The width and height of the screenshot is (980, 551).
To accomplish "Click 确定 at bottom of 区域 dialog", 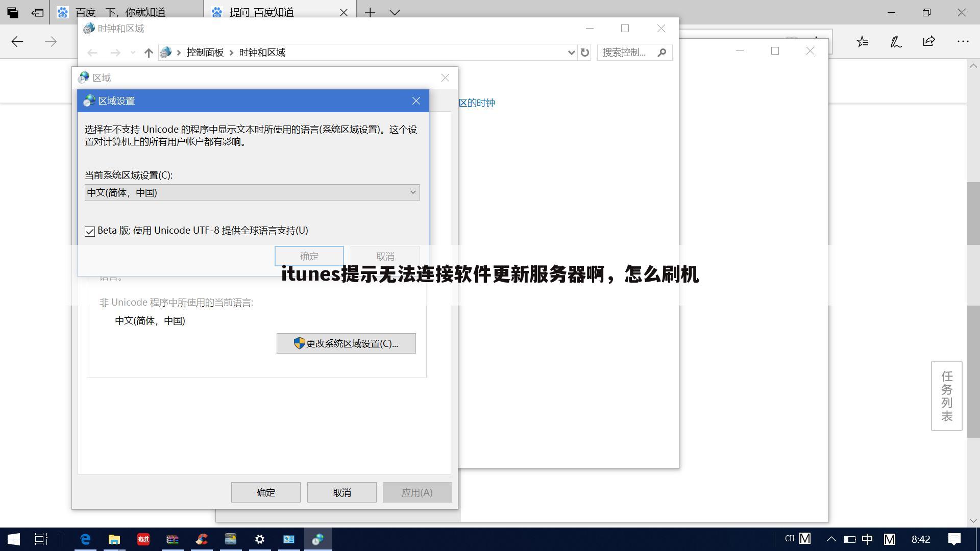I will click(x=265, y=492).
